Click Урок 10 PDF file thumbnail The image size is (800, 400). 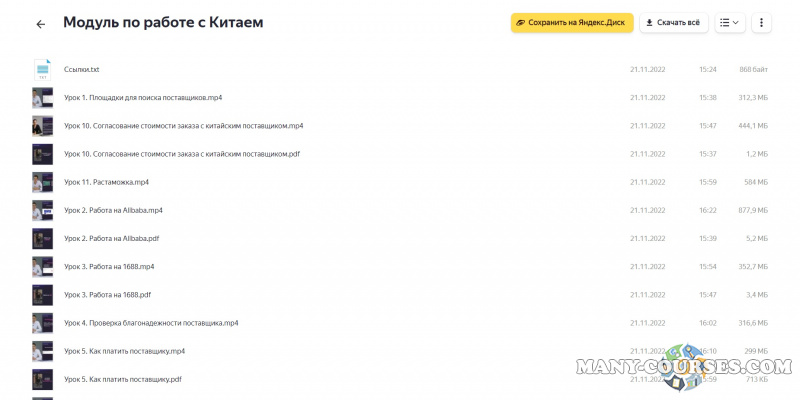point(42,154)
